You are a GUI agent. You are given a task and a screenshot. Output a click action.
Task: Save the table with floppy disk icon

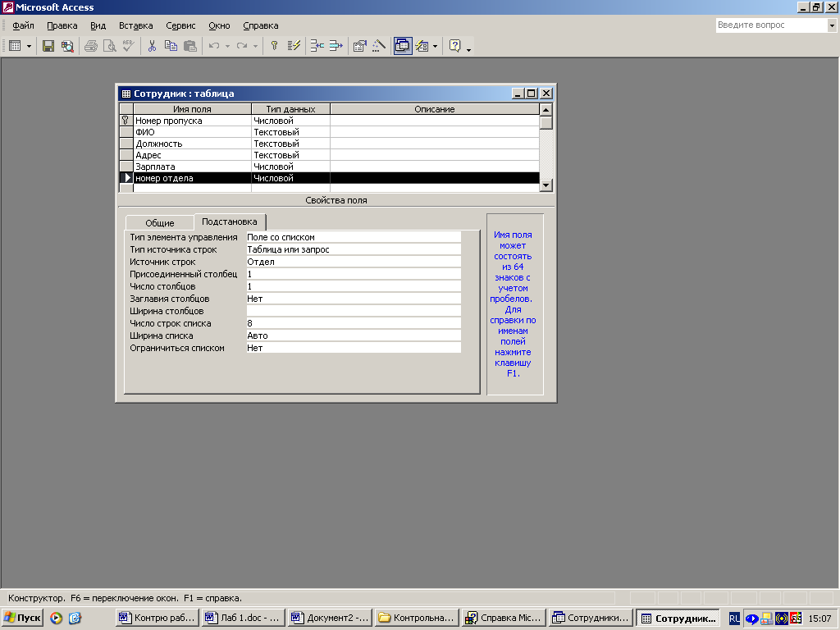(48, 46)
